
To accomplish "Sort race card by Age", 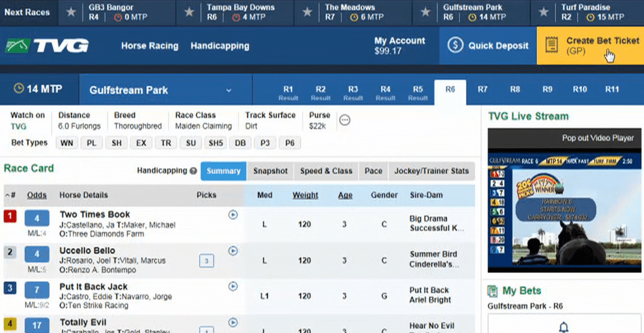I will (345, 195).
